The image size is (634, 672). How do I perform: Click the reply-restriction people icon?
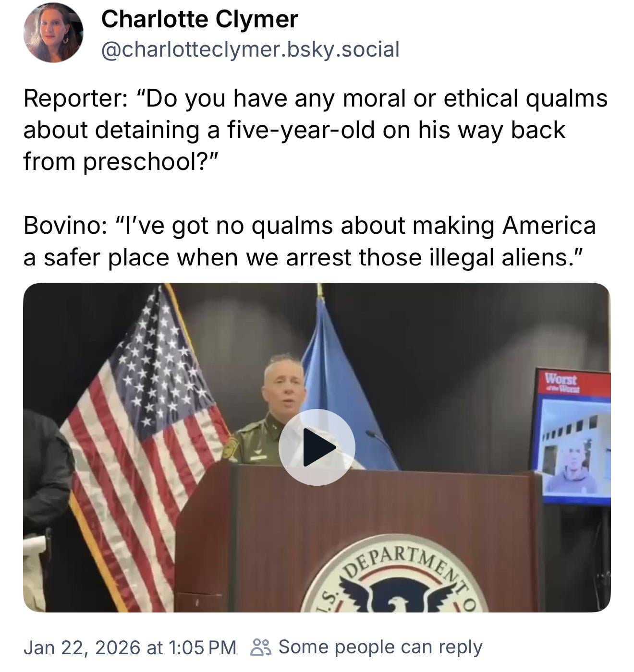coord(261,647)
